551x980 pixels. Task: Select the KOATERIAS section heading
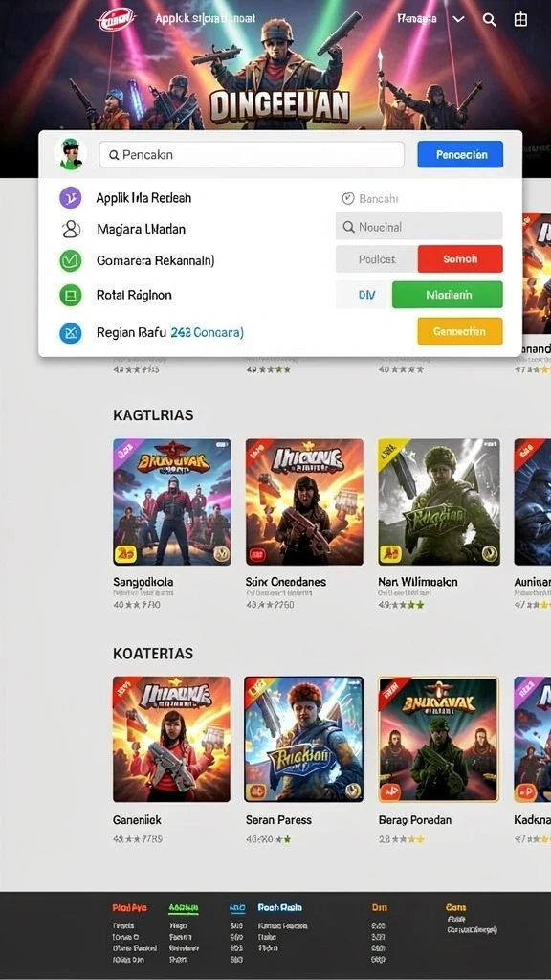pos(153,653)
